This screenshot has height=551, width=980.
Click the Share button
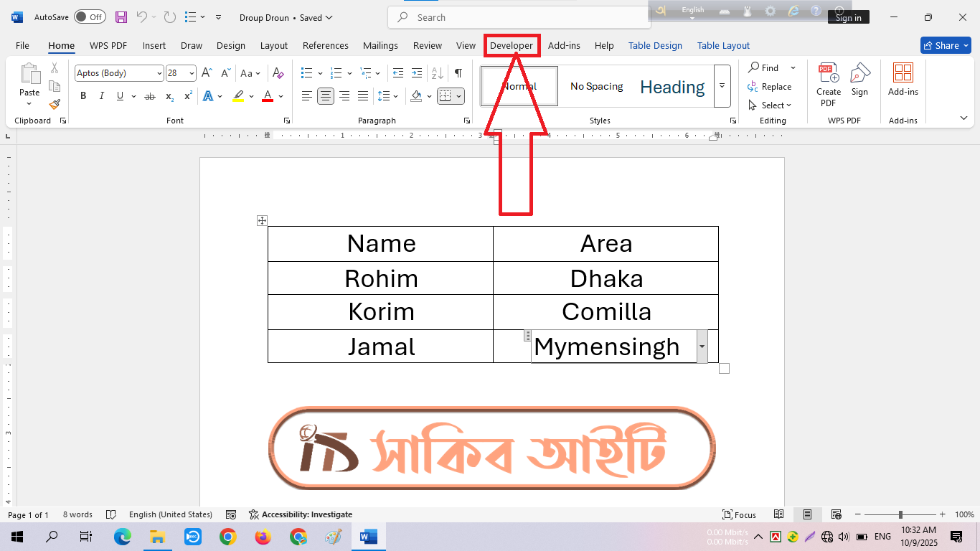coord(946,45)
